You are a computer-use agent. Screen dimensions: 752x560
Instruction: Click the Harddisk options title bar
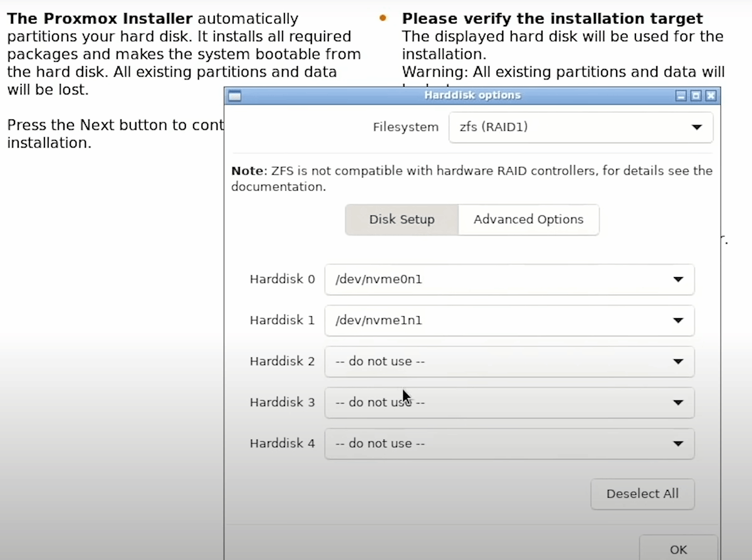point(472,96)
